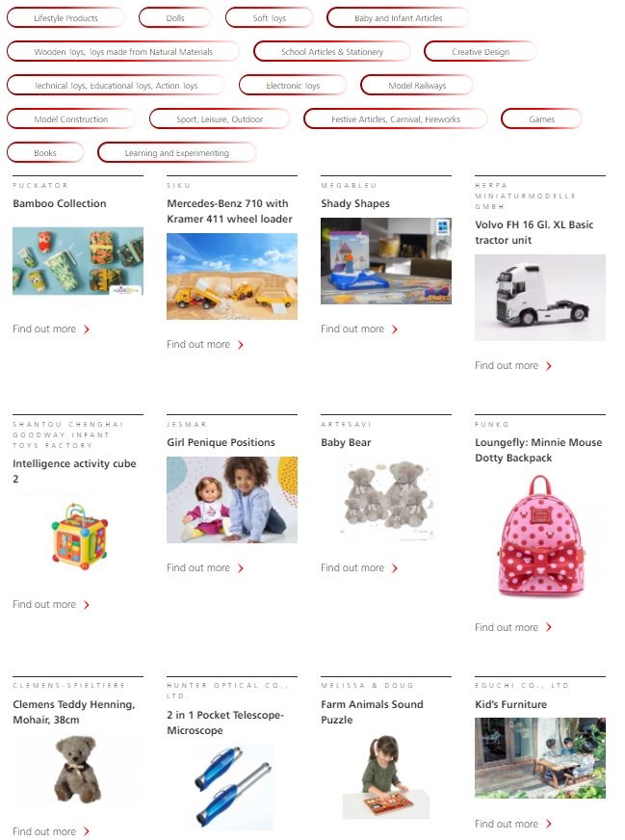Click the red arrow under the Volvo FH 16 tractor unit
Image resolution: width=625 pixels, height=840 pixels.
pyautogui.click(x=548, y=366)
